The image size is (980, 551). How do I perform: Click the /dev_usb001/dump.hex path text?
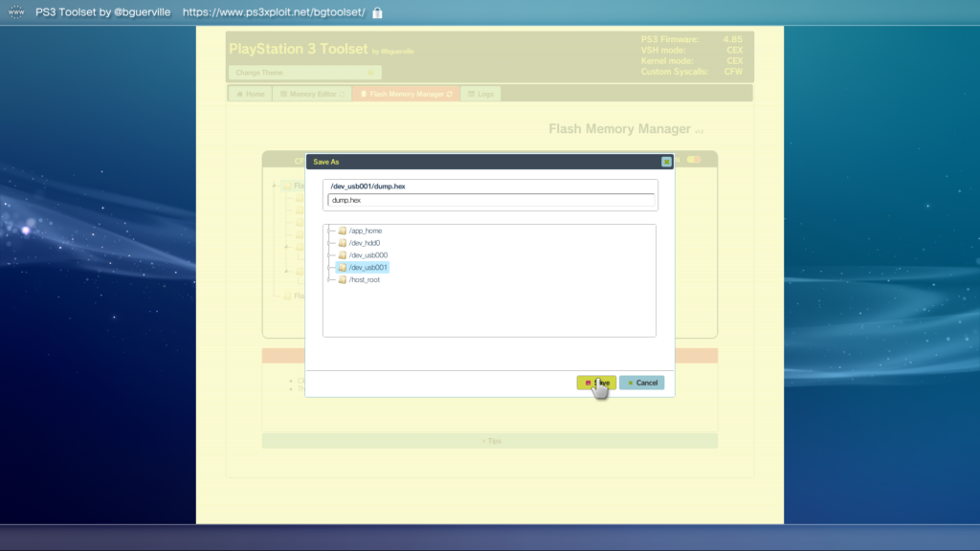pos(367,187)
